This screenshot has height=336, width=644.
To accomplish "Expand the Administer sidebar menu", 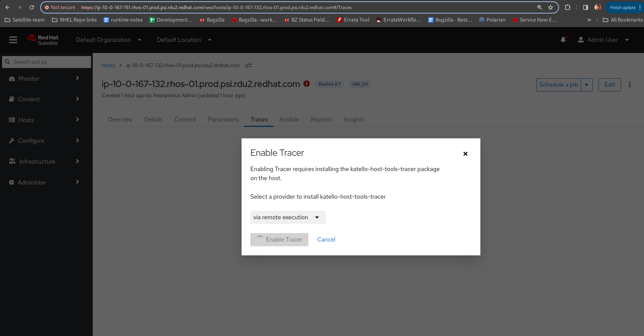I will click(46, 183).
